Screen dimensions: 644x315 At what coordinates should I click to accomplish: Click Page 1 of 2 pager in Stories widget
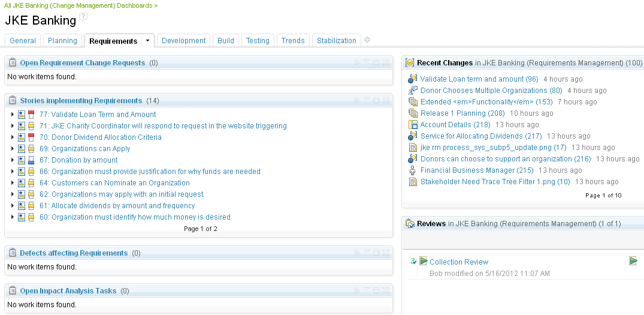point(201,229)
